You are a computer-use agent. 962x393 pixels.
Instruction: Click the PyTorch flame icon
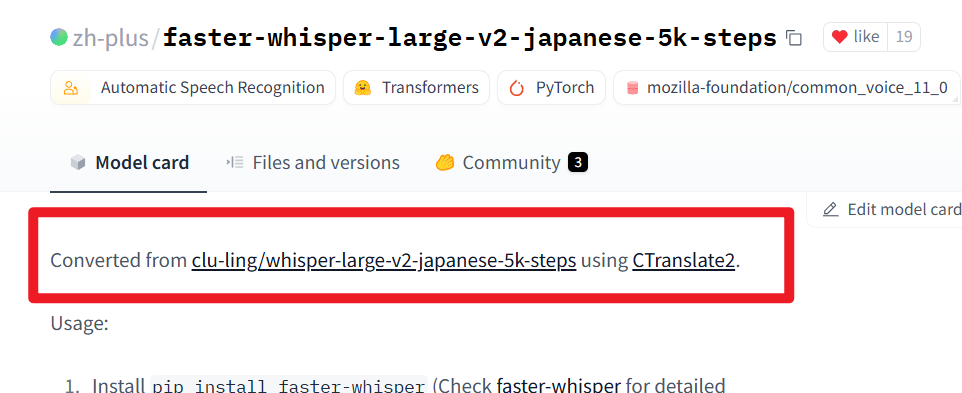click(517, 88)
